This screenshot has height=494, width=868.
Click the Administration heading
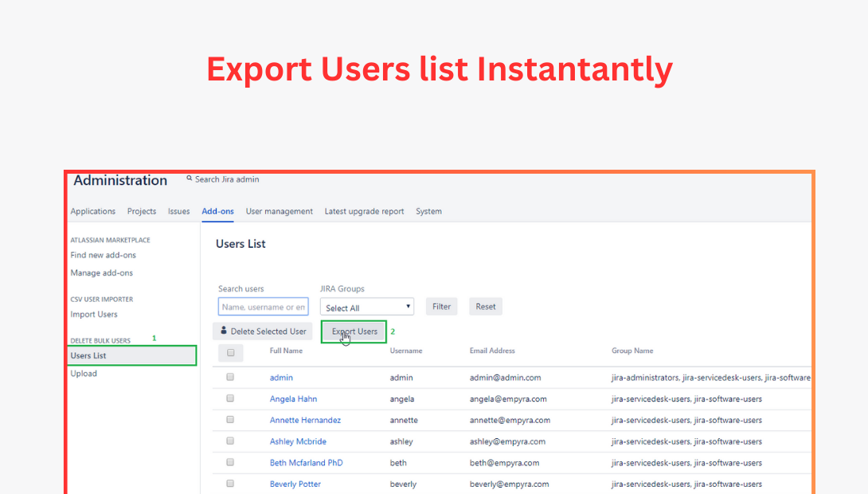click(120, 180)
